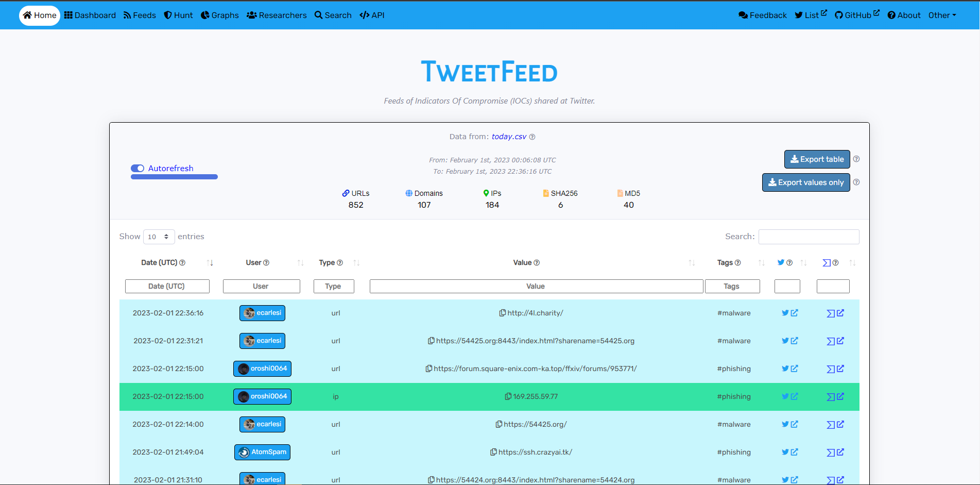Copy the http://4l.charity/ value

pyautogui.click(x=503, y=313)
